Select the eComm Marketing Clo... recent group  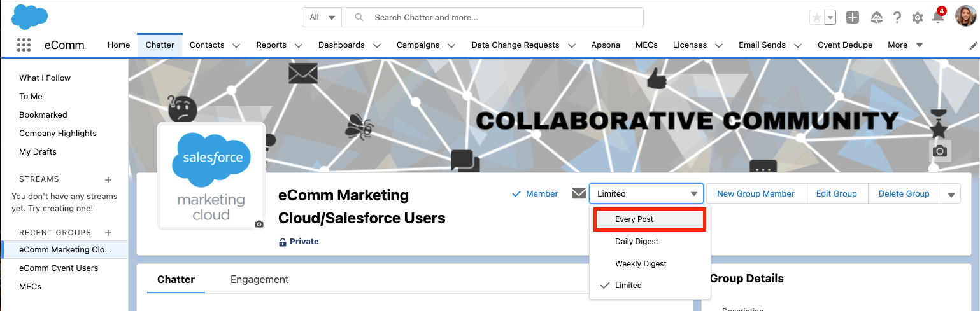(65, 250)
